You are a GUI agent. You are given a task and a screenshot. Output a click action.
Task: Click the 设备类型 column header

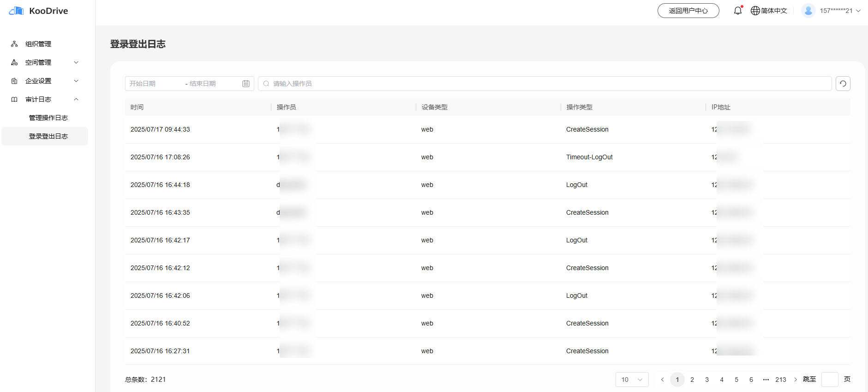coord(435,107)
